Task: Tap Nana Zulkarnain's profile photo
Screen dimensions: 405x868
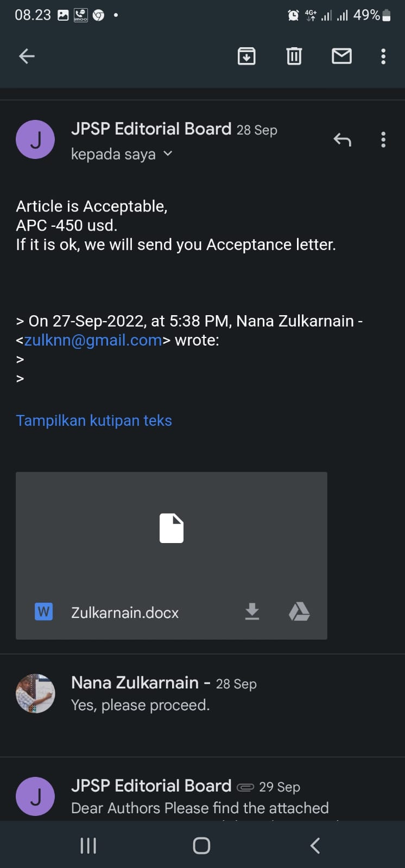Action: coord(35,693)
